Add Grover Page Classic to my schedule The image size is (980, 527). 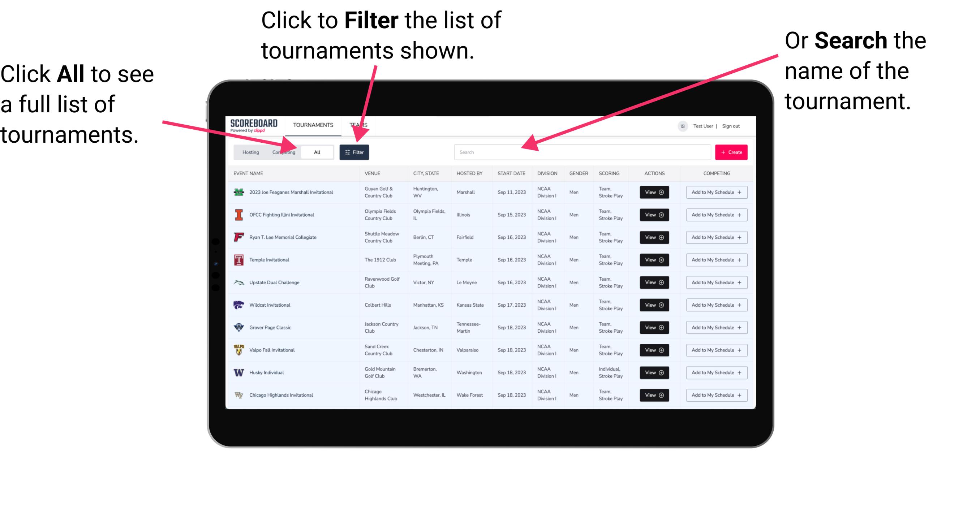[715, 328]
